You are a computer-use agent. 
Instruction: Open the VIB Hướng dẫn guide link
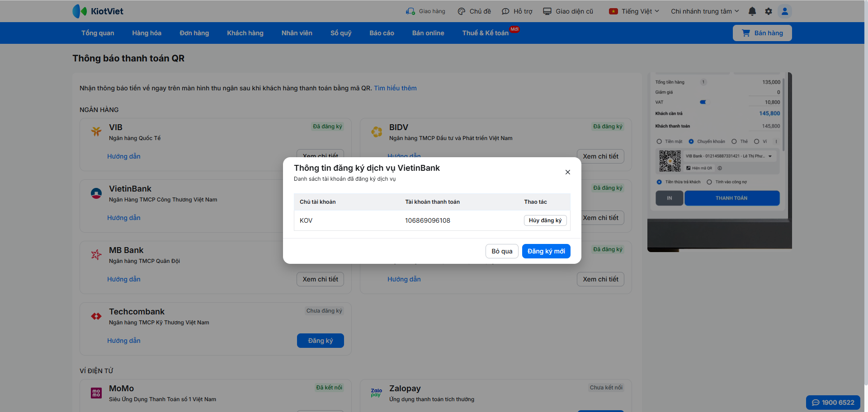124,156
